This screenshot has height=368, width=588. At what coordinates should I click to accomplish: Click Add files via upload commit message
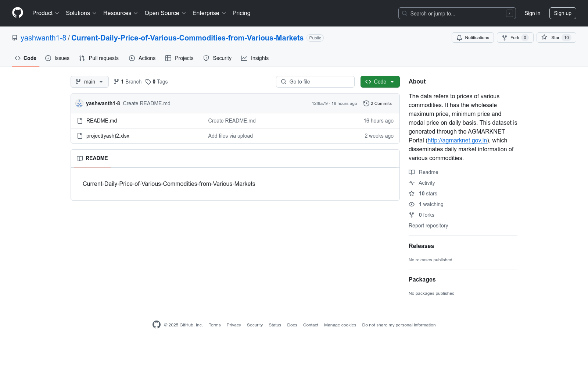coord(230,136)
